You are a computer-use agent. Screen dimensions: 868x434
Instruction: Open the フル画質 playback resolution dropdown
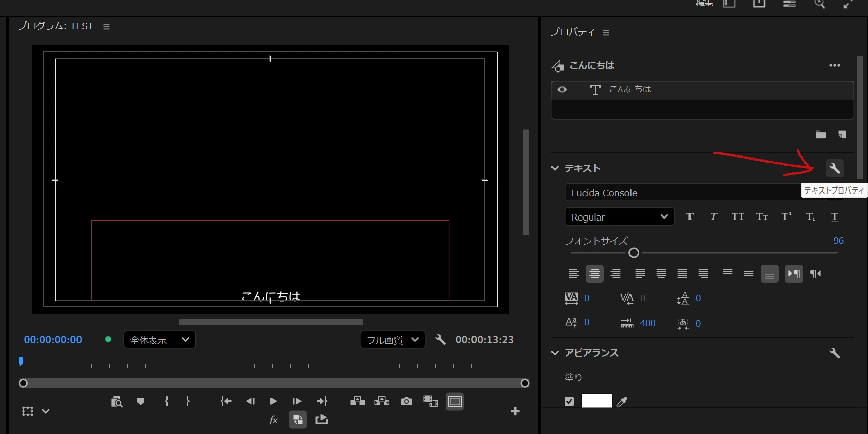392,340
